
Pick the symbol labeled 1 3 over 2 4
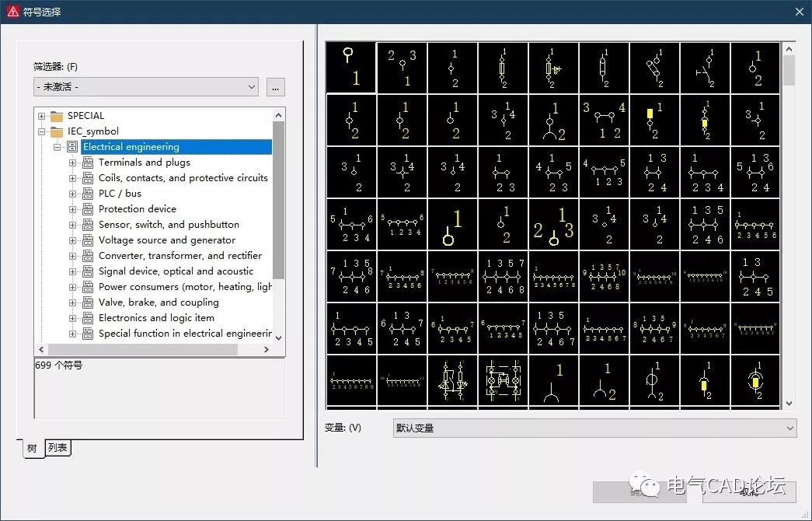[654, 172]
